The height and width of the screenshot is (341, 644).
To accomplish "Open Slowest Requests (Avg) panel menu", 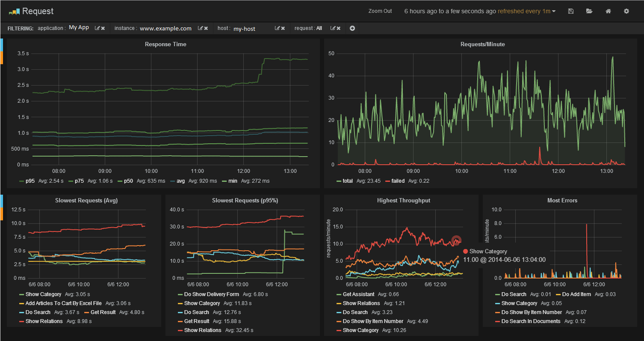I will pyautogui.click(x=86, y=200).
